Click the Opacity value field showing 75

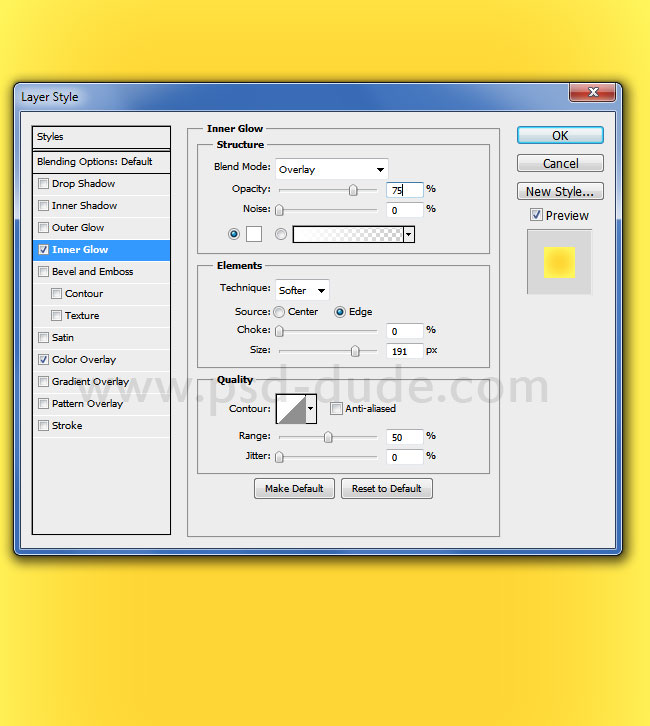pyautogui.click(x=405, y=190)
